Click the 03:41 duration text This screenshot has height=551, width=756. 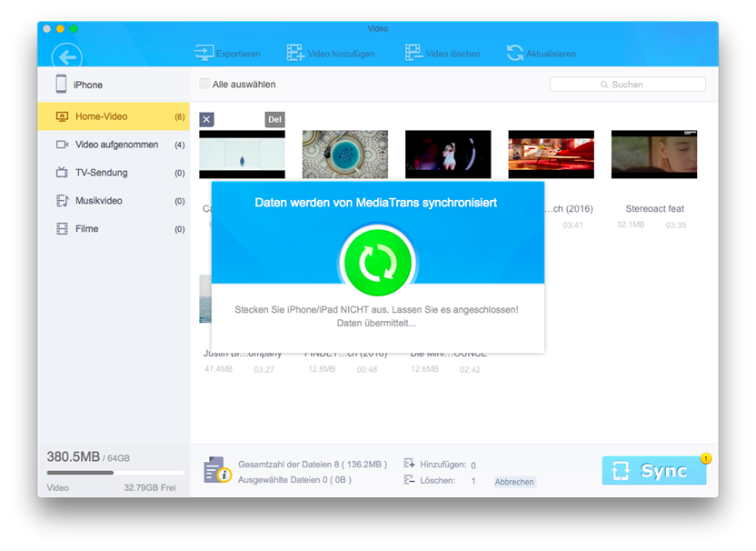coord(572,225)
